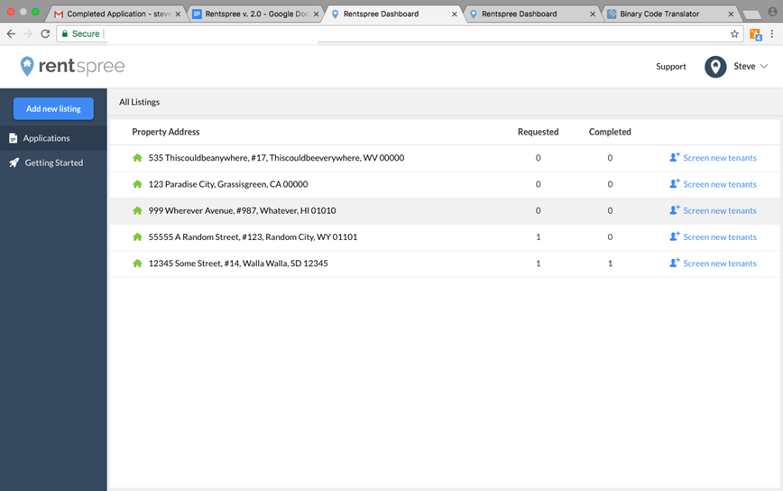This screenshot has width=783, height=491.
Task: Click Add new listing button
Action: click(53, 108)
